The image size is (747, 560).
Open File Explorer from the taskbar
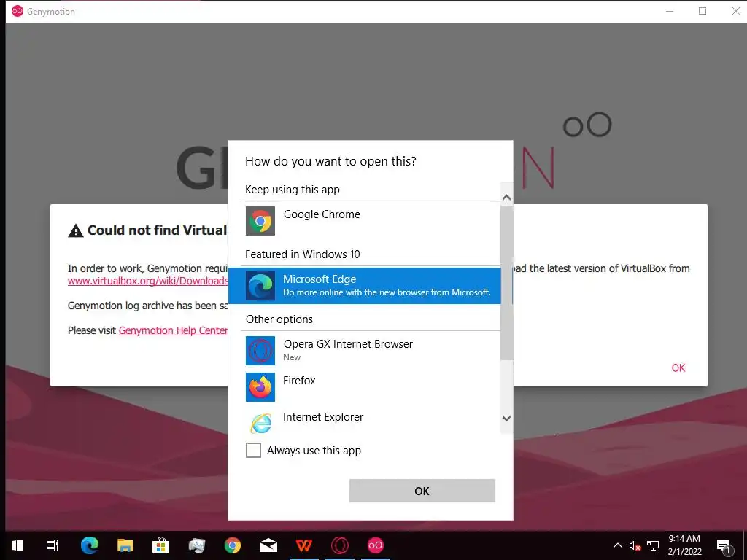[125, 545]
